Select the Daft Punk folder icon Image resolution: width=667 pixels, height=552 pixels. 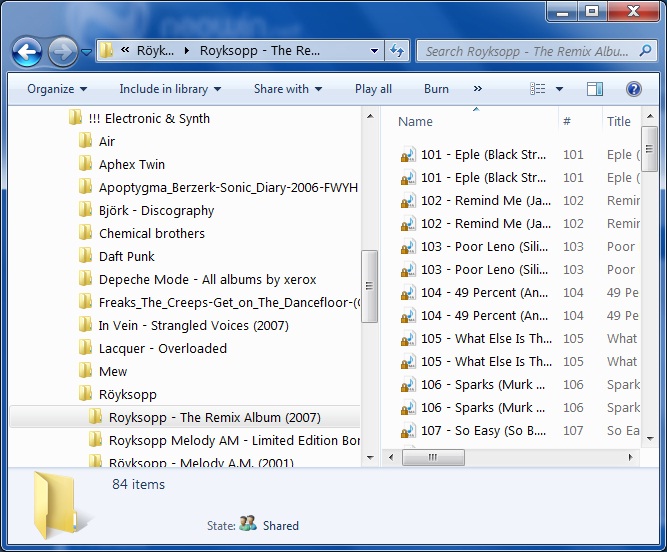(x=86, y=257)
